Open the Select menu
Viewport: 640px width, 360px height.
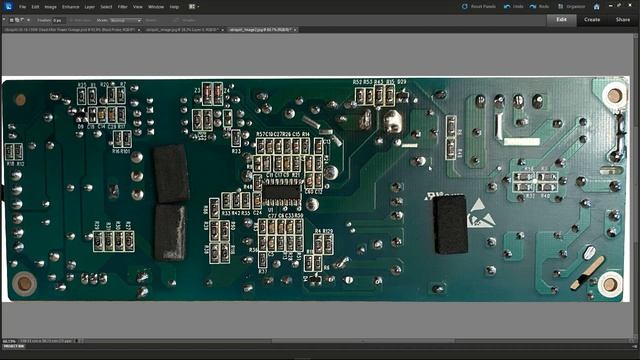(x=106, y=7)
